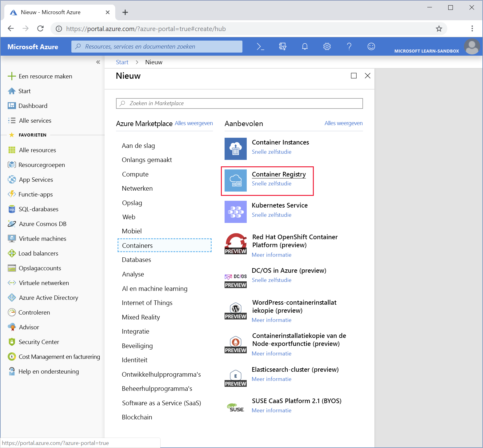Maximize the Nieuw blade
This screenshot has width=483, height=448.
[354, 76]
